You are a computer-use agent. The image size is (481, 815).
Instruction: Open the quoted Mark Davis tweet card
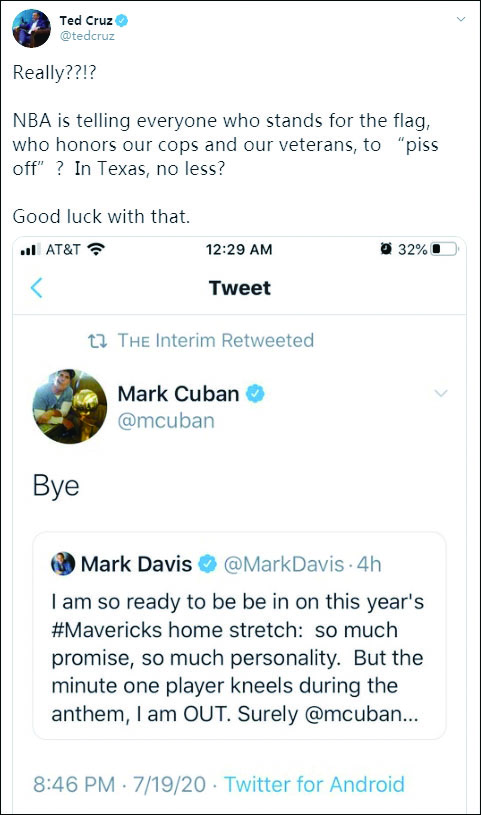tap(239, 635)
